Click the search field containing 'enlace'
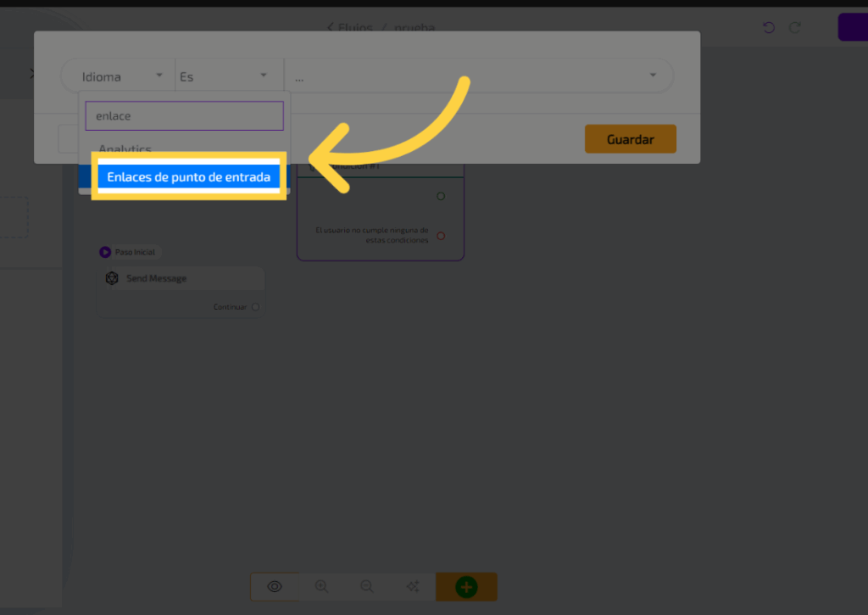The height and width of the screenshot is (615, 868). coord(184,116)
